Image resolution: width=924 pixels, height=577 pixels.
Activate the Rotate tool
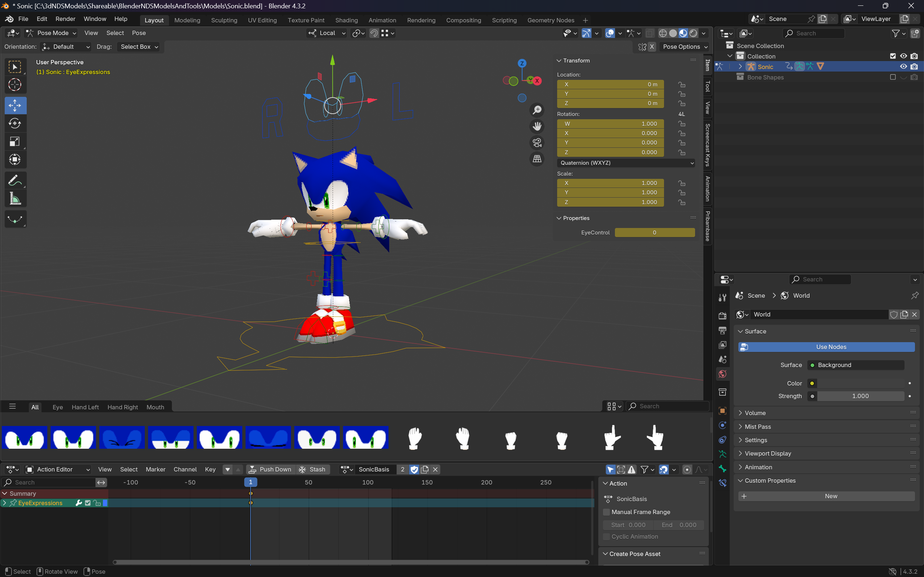[15, 124]
